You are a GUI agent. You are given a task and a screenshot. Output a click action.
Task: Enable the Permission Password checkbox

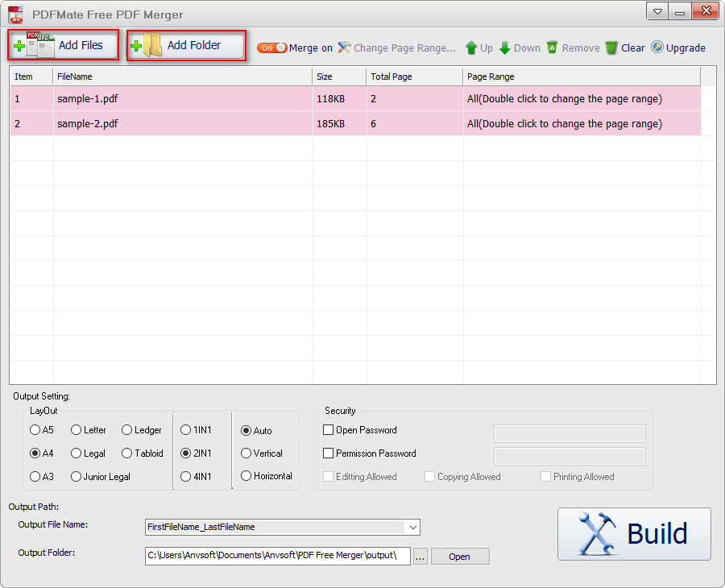tap(328, 453)
